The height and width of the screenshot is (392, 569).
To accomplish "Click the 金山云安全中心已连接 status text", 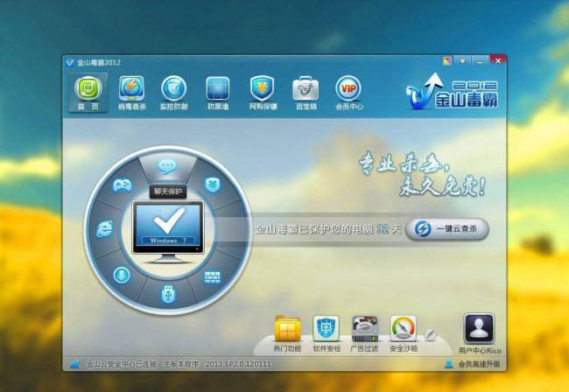I will click(x=121, y=364).
